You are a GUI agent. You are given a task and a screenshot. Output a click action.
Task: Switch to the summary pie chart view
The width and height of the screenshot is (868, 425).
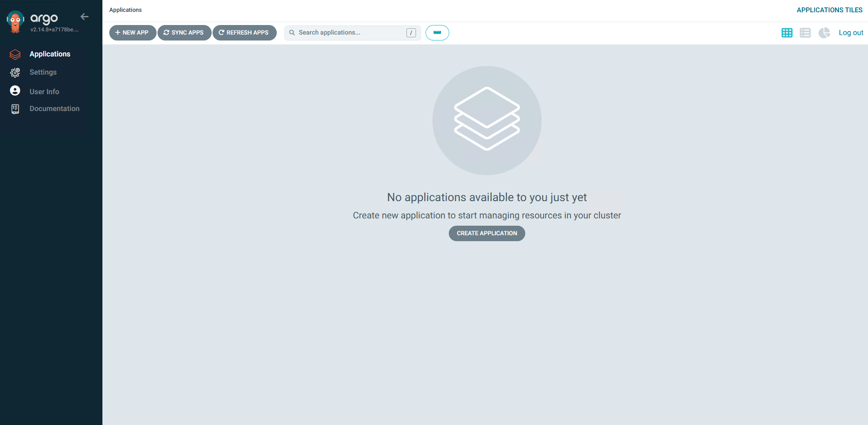point(824,33)
